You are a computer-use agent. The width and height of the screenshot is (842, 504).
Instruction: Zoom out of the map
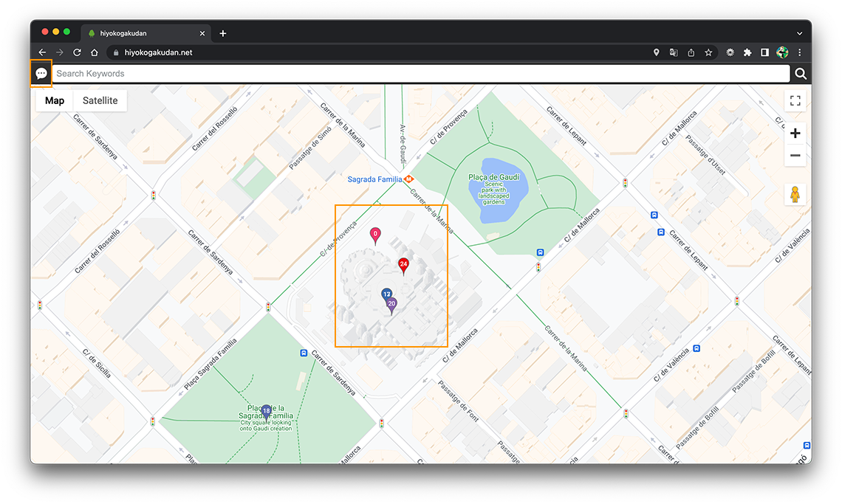795,156
